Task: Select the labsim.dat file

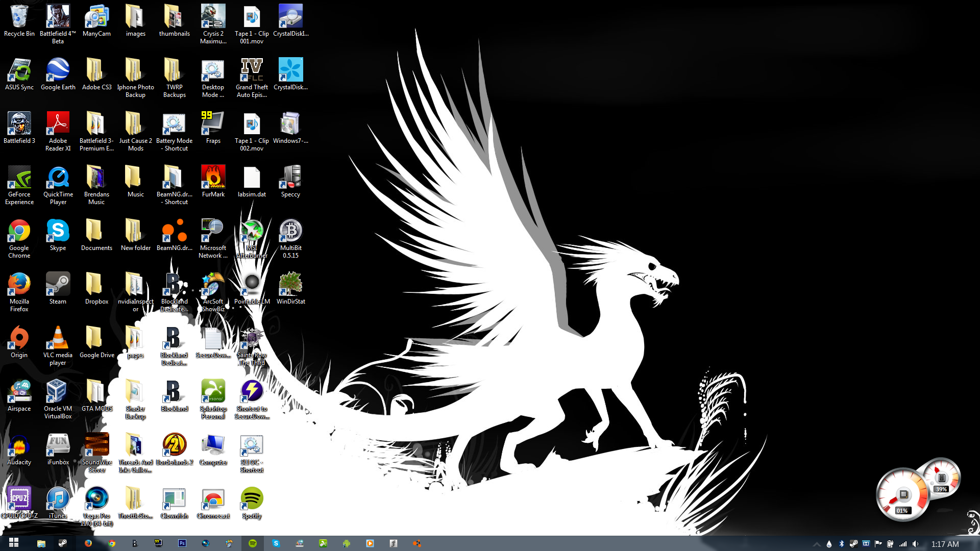Action: (252, 178)
